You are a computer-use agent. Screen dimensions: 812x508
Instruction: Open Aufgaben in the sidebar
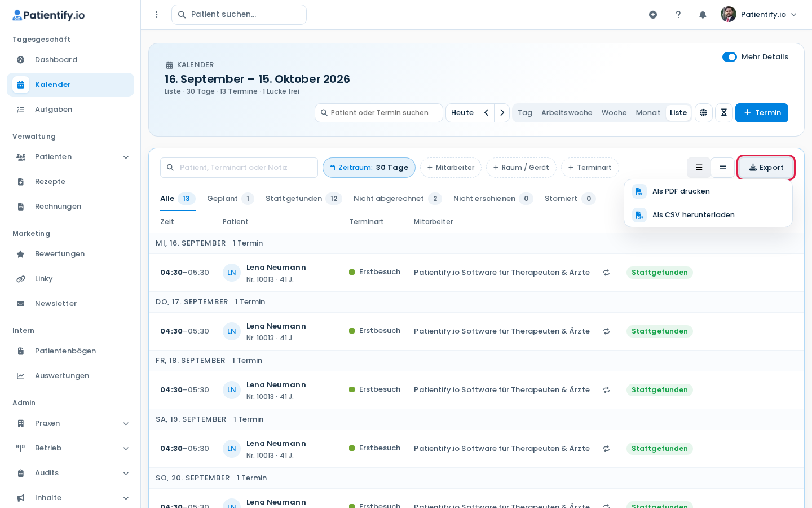pyautogui.click(x=70, y=110)
